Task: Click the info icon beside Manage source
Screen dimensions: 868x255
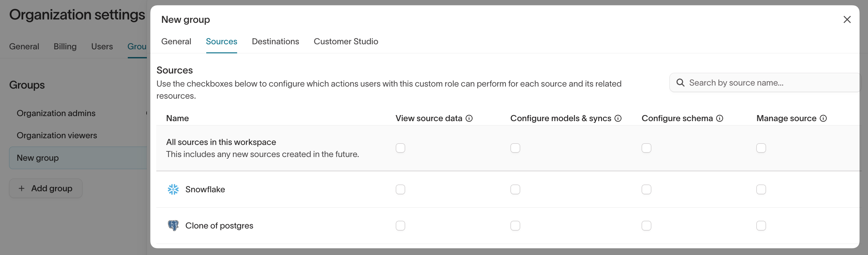Action: point(823,118)
